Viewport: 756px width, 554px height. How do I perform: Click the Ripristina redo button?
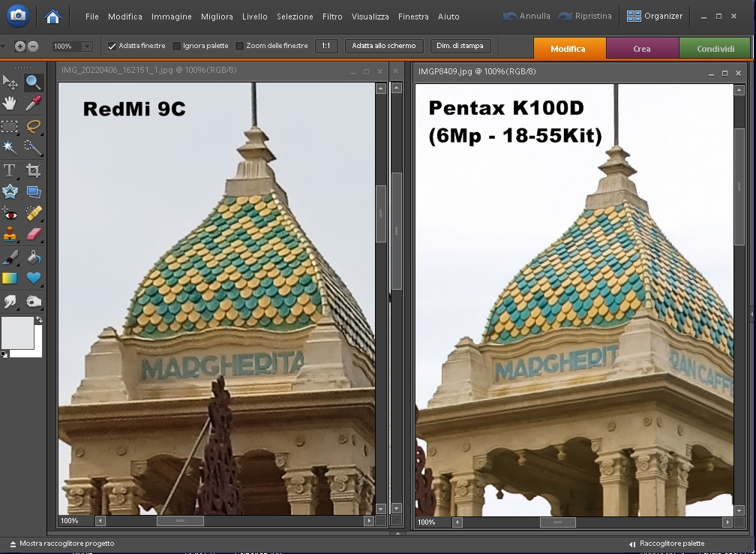tap(585, 16)
